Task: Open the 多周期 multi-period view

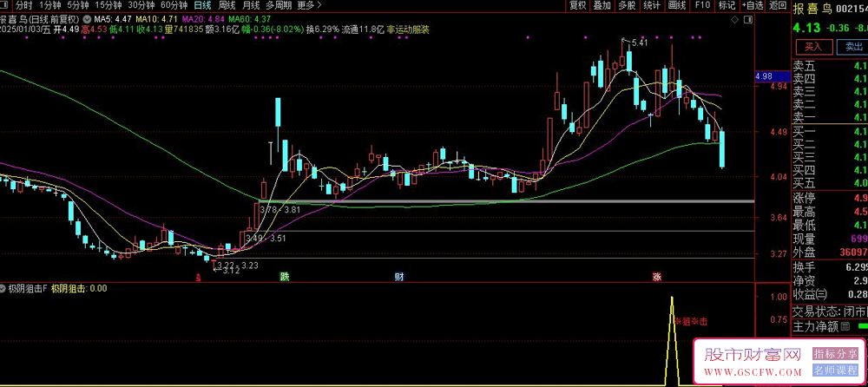Action: click(279, 5)
